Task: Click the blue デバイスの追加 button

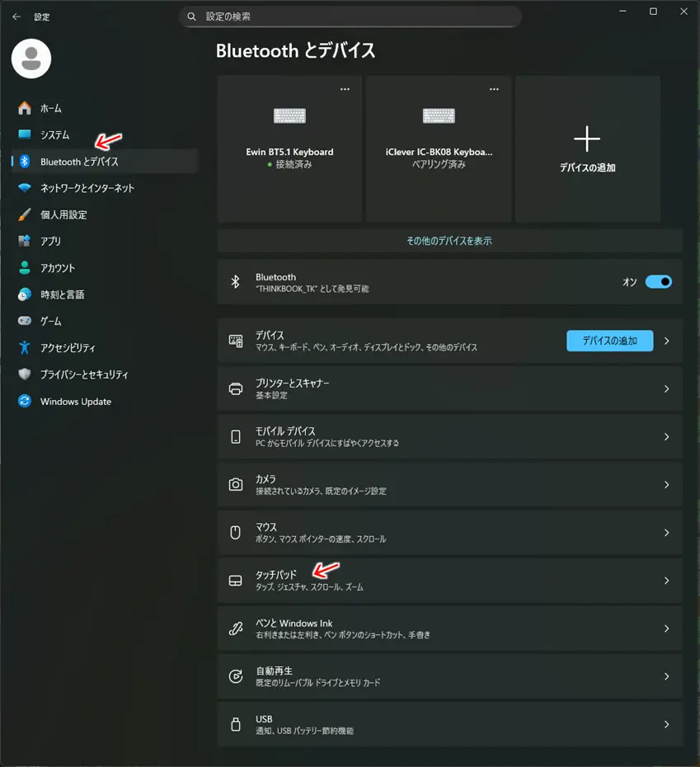Action: [609, 341]
